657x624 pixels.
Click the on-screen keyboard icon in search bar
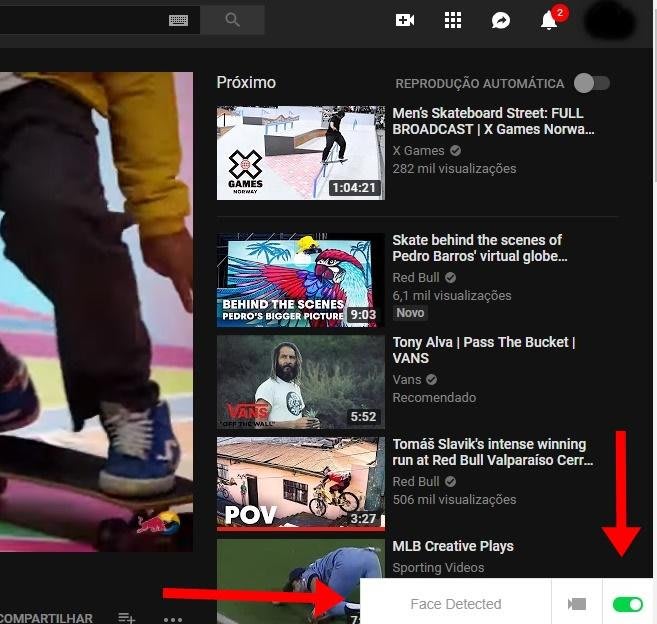tap(179, 20)
